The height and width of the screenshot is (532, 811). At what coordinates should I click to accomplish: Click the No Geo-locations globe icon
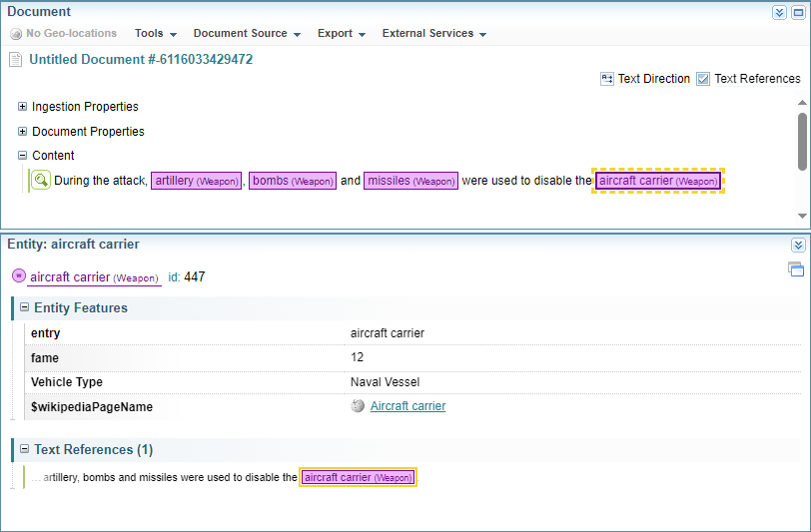[16, 34]
